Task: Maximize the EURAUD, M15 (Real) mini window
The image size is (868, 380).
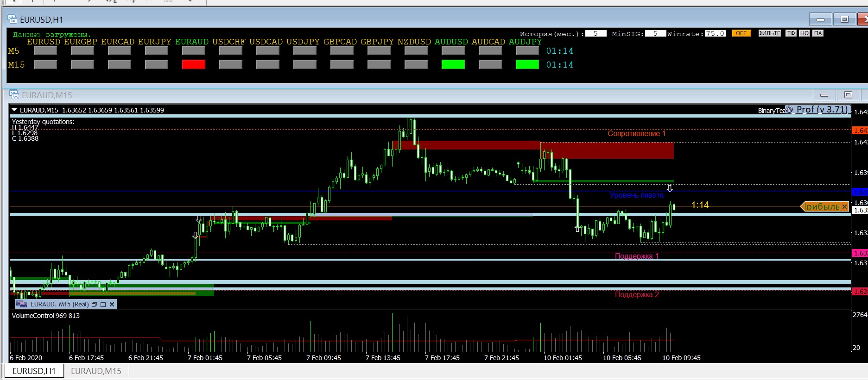Action: [103, 304]
